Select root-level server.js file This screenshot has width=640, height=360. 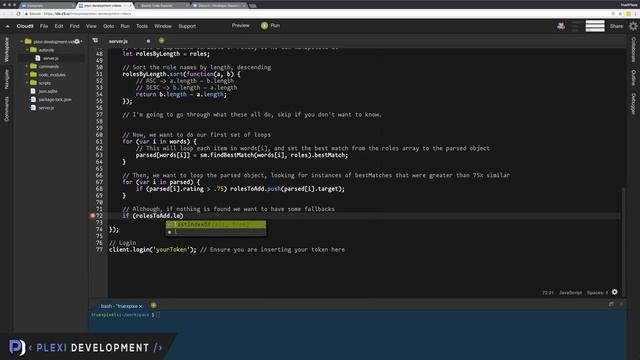pos(46,108)
